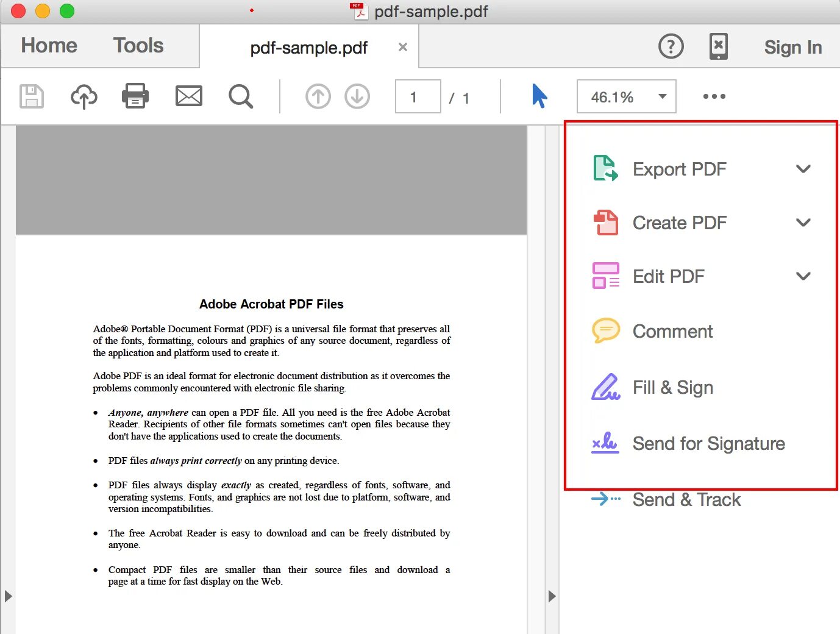Open the Find text magnifier icon
This screenshot has width=840, height=634.
tap(241, 96)
